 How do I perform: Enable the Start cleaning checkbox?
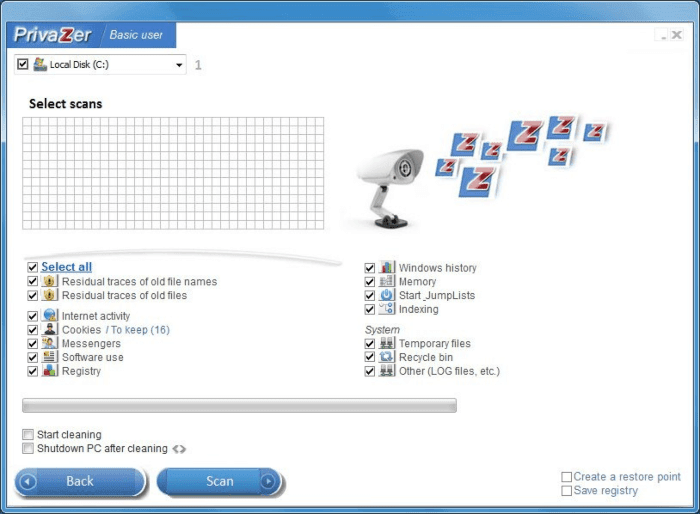[28, 435]
